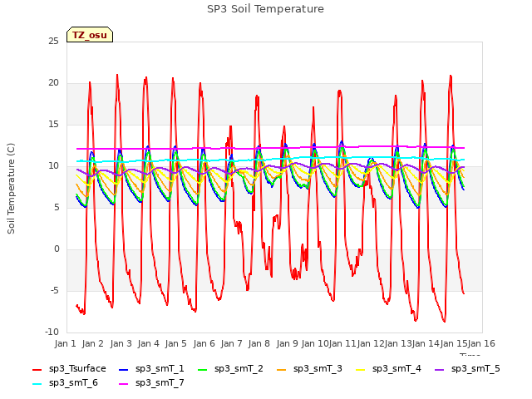The width and height of the screenshot is (532, 399).
Task: Toggle sp3_smT_1 series via legend label
Action: tap(160, 369)
